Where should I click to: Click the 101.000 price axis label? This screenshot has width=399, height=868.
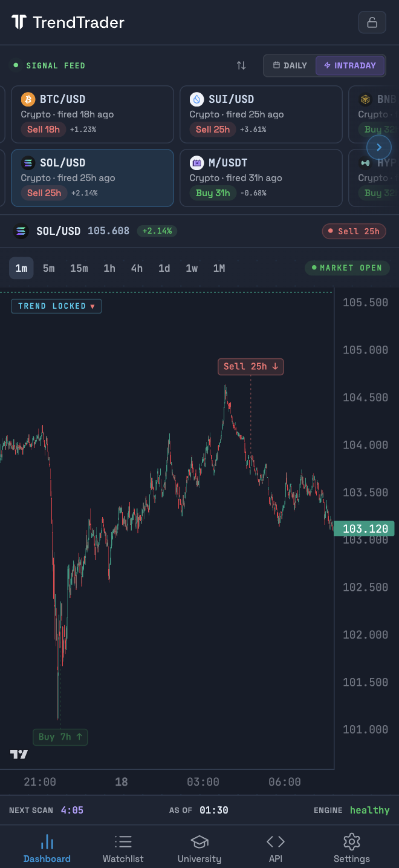(366, 730)
